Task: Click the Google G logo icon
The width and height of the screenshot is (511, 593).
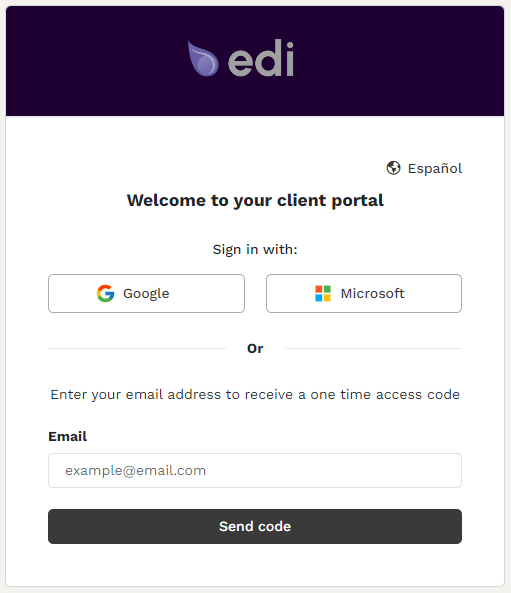Action: click(x=106, y=293)
